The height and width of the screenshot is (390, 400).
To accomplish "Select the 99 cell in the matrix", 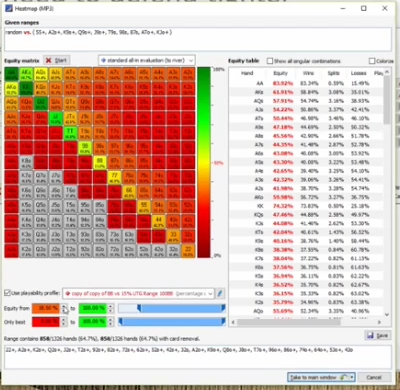I will click(x=85, y=148).
